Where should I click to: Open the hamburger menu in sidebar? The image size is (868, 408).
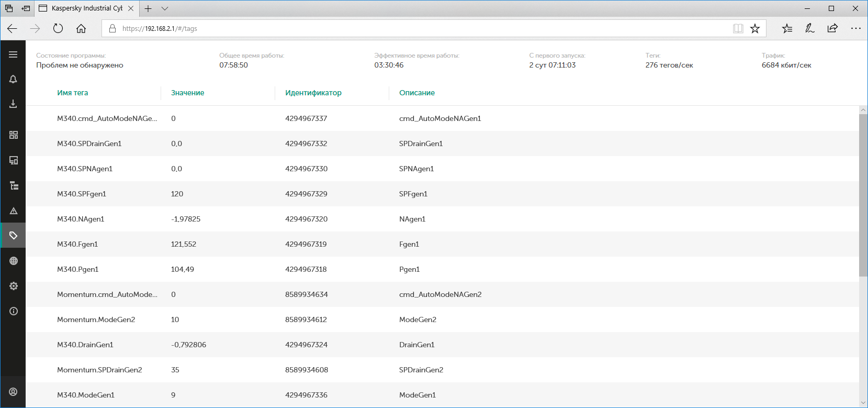click(x=13, y=54)
